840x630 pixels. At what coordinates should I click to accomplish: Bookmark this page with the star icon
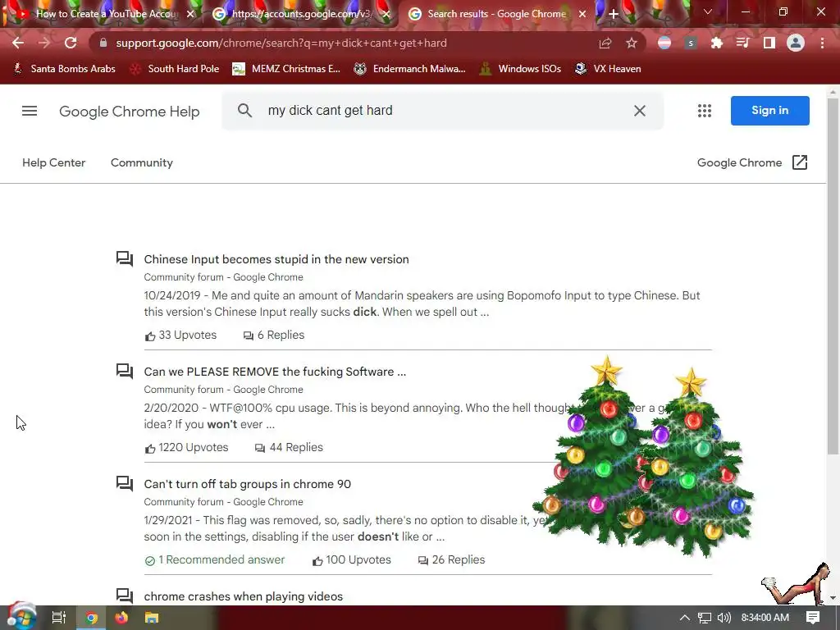coord(632,43)
